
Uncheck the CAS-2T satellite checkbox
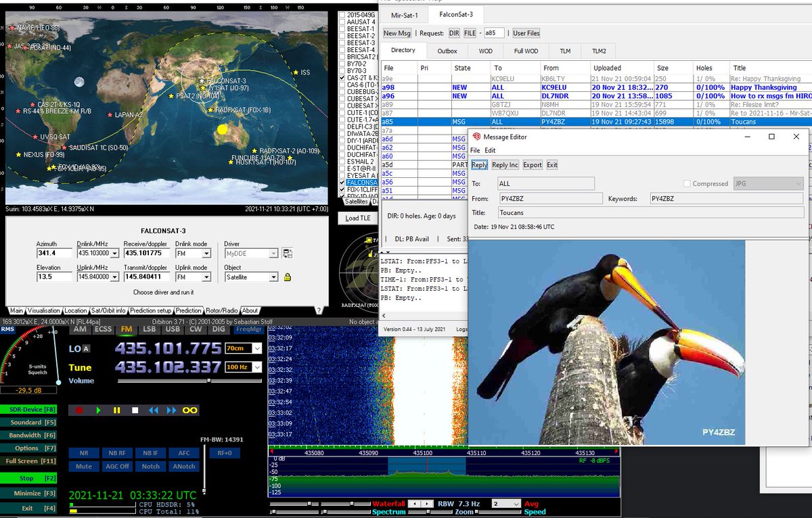coord(342,78)
